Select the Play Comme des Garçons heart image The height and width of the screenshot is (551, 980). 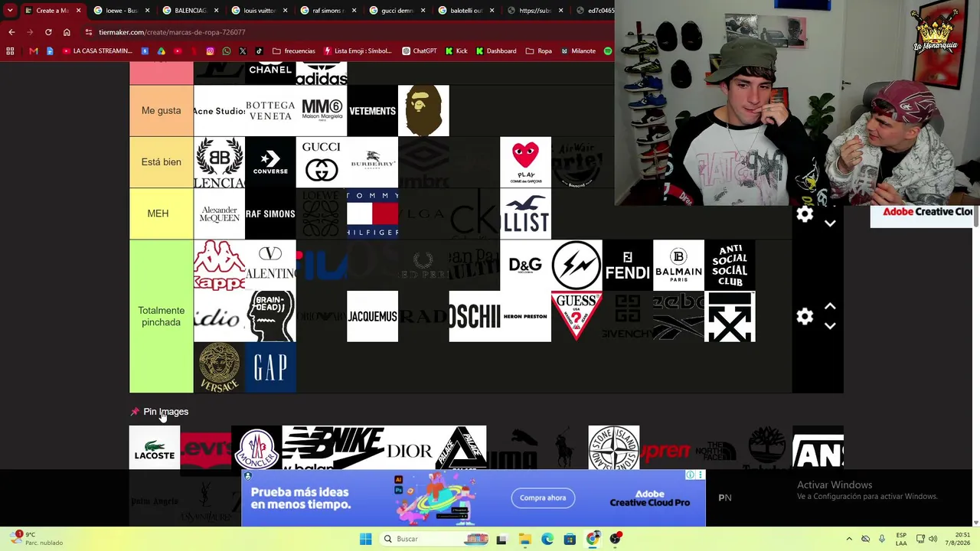click(525, 162)
